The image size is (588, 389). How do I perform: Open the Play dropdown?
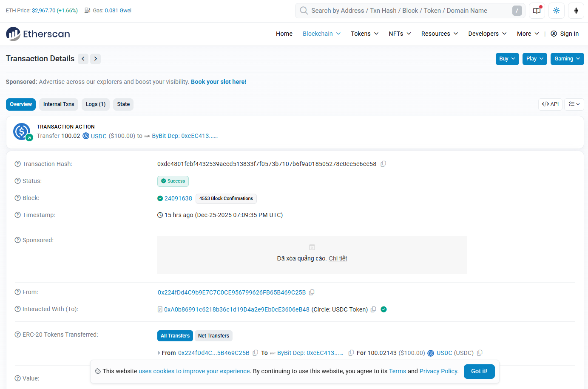(535, 59)
